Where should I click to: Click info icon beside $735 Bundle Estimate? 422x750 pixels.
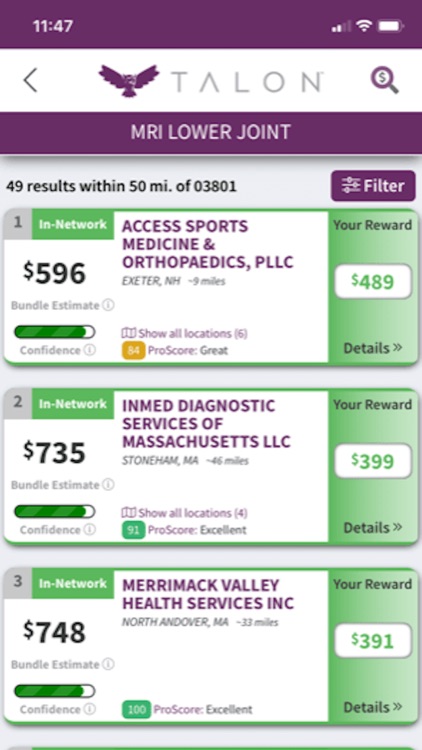109,485
